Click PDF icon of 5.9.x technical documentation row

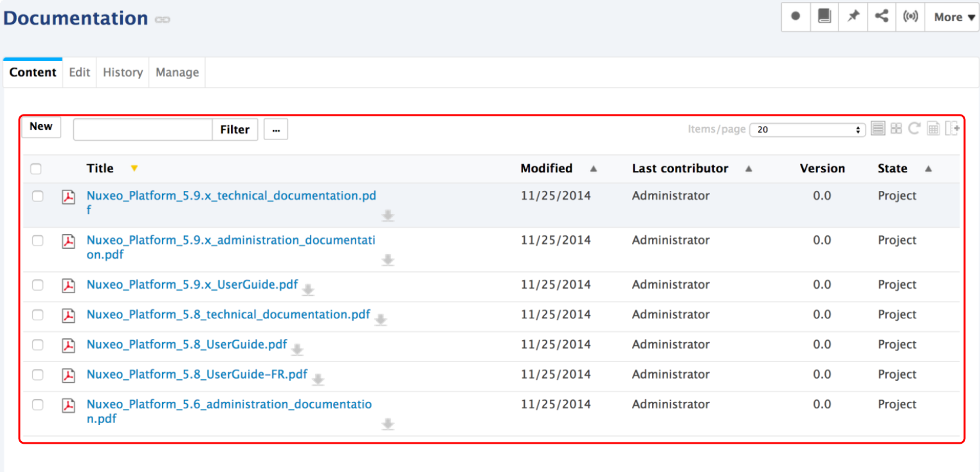[69, 197]
